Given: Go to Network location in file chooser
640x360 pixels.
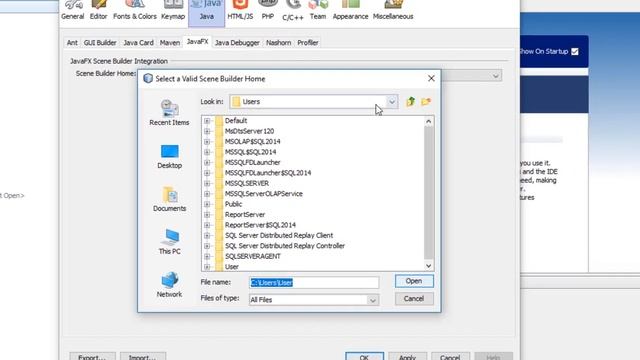Looking at the screenshot, I should click(x=169, y=285).
